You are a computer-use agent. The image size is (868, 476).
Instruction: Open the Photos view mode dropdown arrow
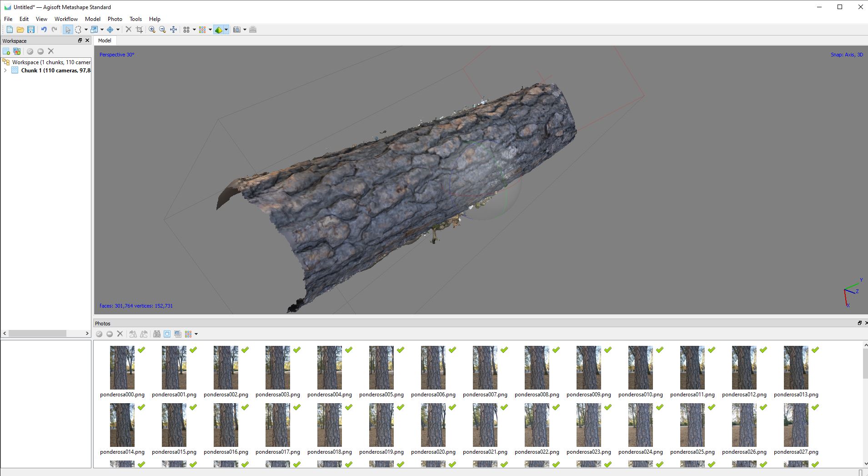click(196, 334)
